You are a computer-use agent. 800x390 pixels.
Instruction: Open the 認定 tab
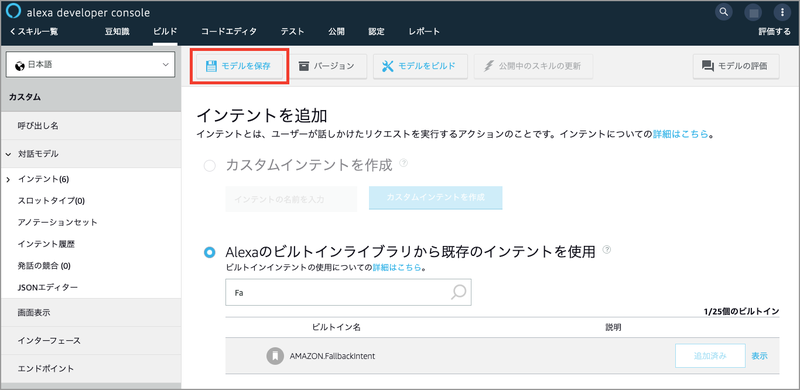pyautogui.click(x=377, y=32)
